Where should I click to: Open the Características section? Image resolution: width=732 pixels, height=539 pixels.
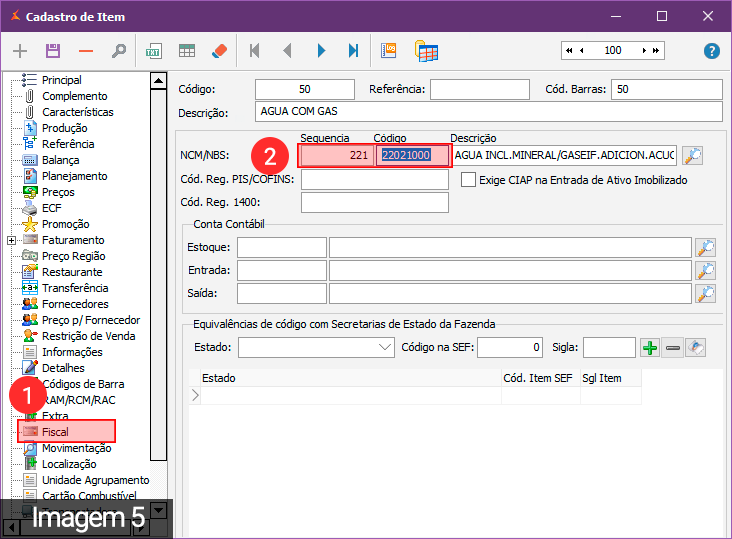[x=77, y=112]
